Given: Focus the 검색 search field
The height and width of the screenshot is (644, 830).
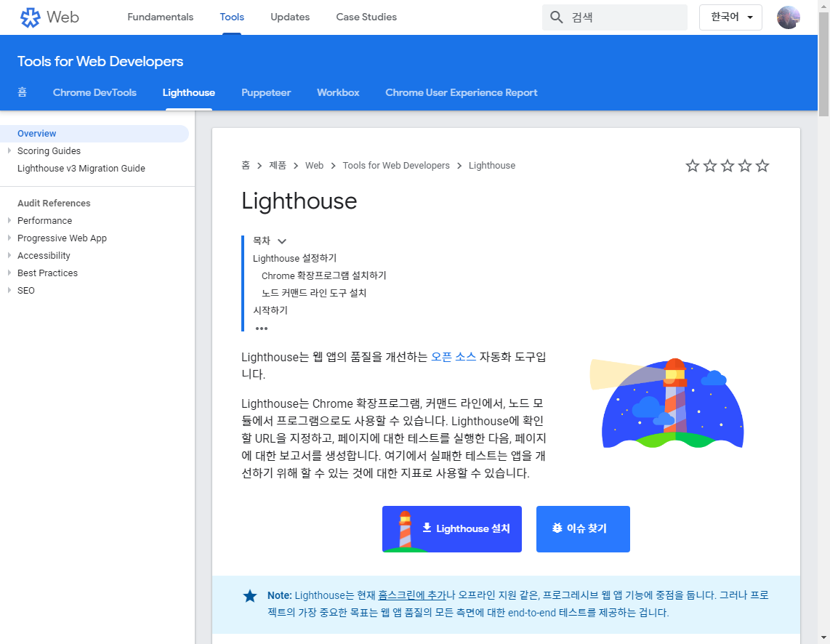Looking at the screenshot, I should (615, 17).
